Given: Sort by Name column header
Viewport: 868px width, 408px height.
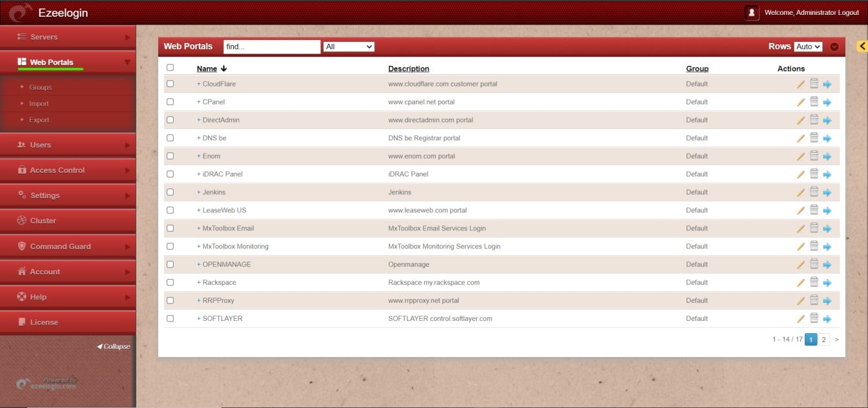Looking at the screenshot, I should pos(207,68).
